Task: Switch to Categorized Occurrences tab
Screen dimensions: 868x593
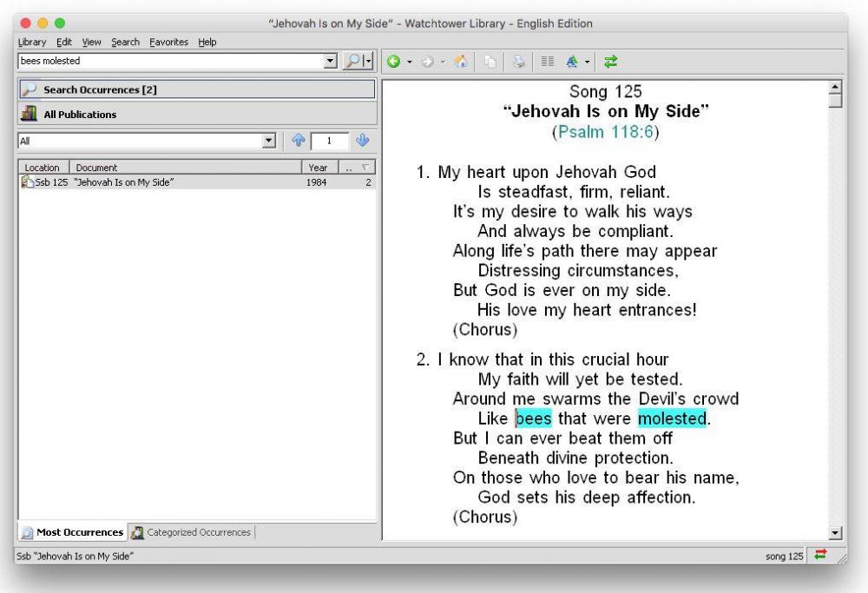Action: [191, 532]
